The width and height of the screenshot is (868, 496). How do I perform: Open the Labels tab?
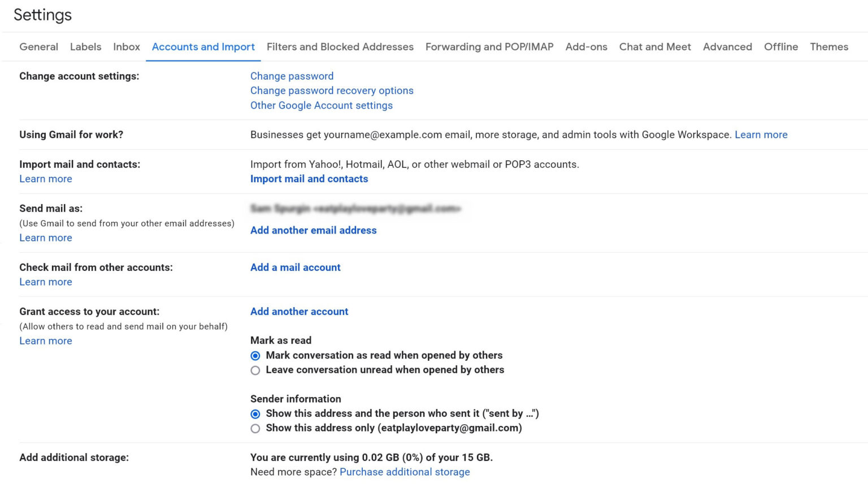(x=85, y=47)
